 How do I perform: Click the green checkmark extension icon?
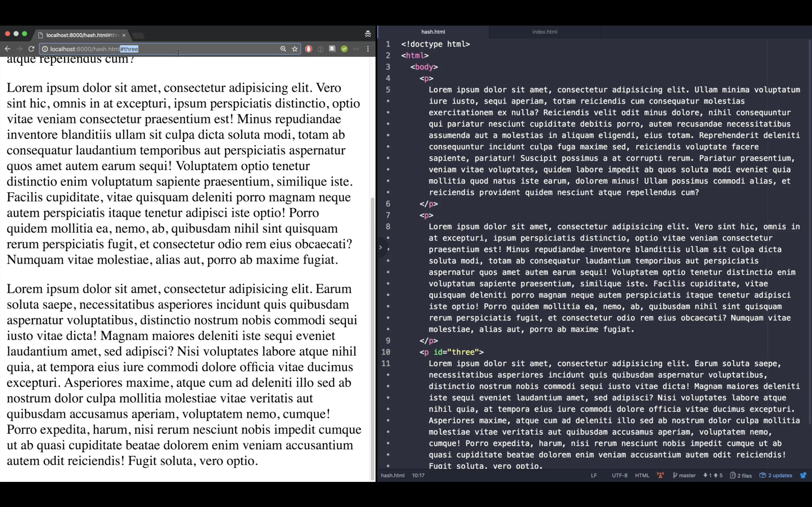344,49
